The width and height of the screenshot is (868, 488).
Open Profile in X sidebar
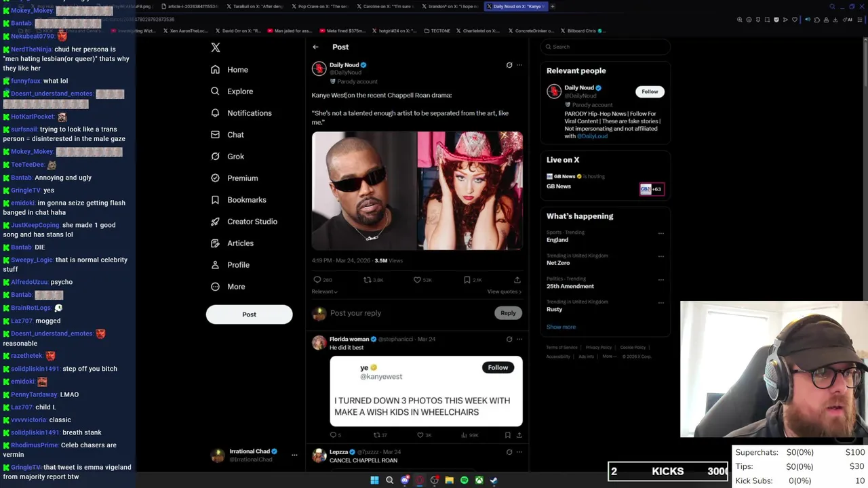tap(230, 265)
